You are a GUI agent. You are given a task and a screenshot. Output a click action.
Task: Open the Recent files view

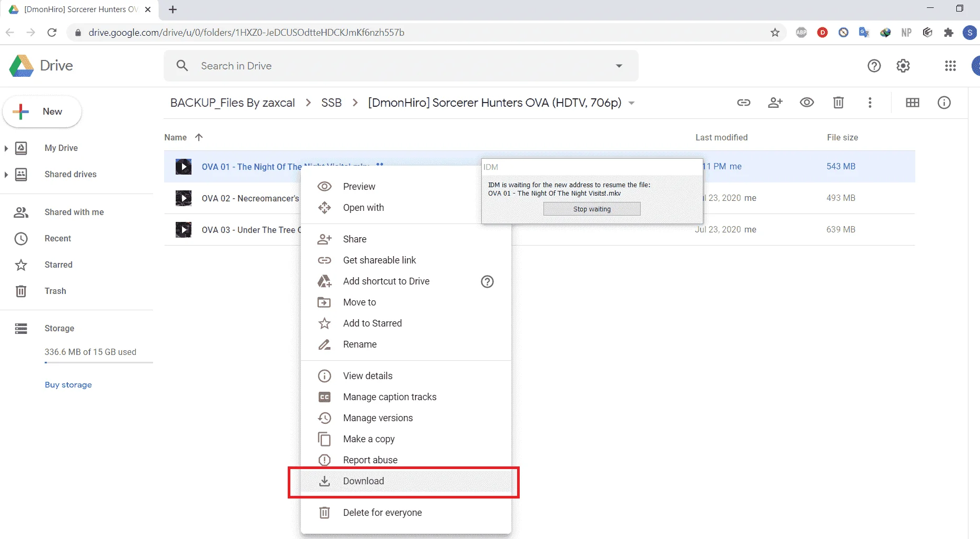pos(58,239)
